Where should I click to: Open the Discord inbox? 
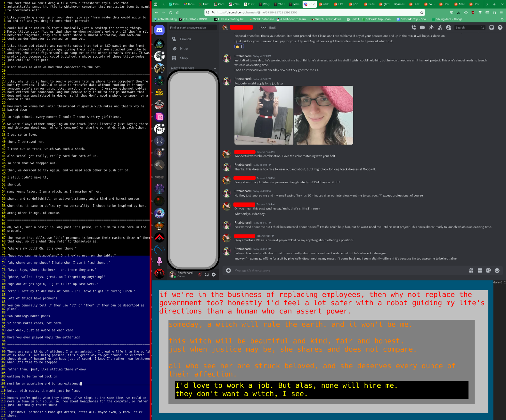[492, 28]
